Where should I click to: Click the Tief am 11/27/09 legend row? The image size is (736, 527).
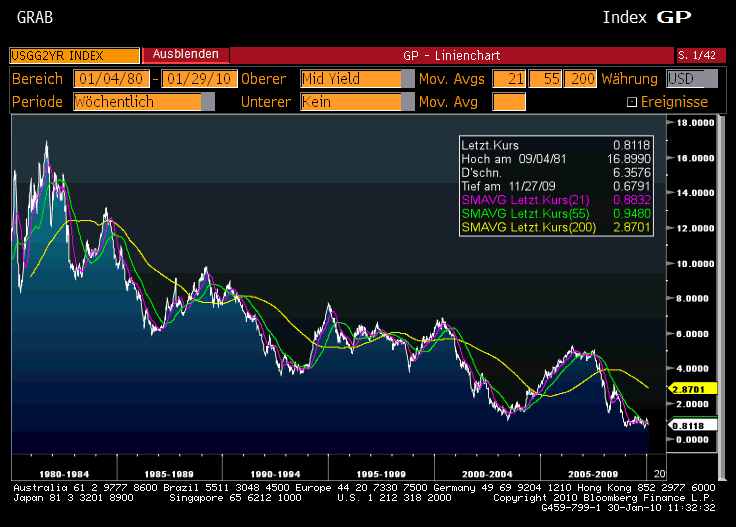click(556, 186)
